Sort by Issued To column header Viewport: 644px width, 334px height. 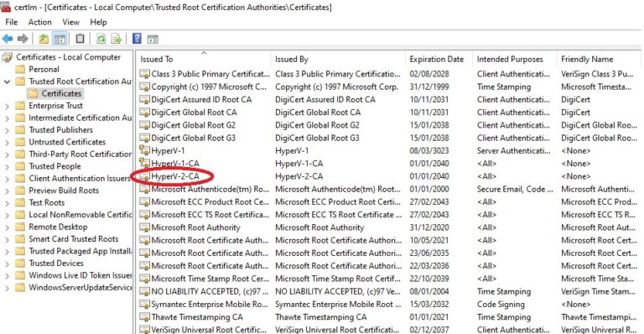(203, 59)
